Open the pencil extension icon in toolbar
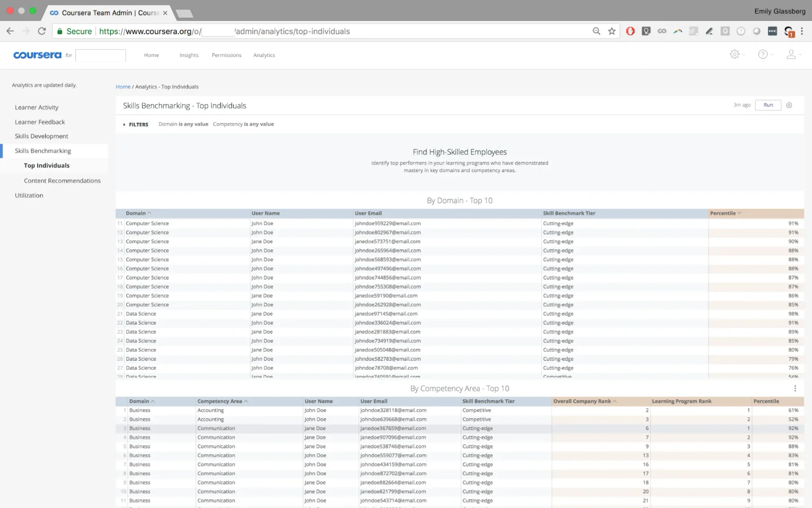 (x=709, y=31)
